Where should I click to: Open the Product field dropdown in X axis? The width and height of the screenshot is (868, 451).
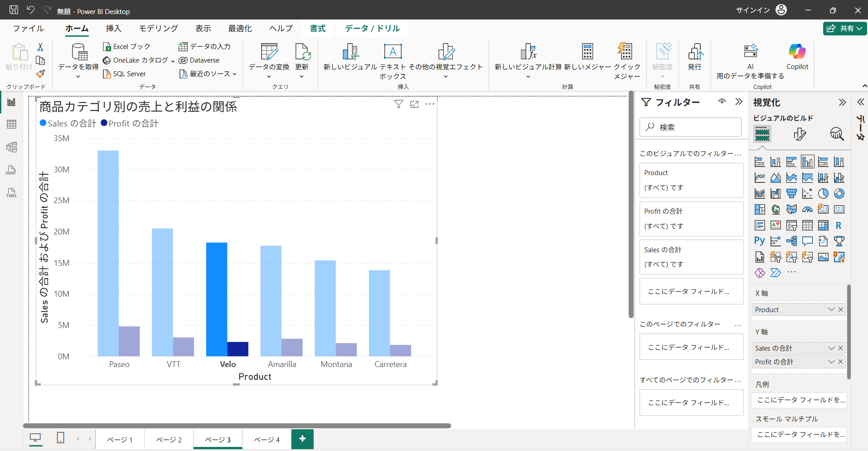pos(831,309)
